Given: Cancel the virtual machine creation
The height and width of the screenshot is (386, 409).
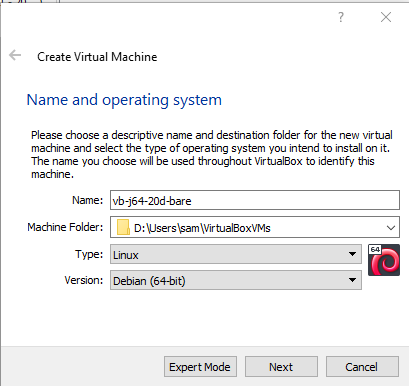Looking at the screenshot, I should click(x=362, y=367).
